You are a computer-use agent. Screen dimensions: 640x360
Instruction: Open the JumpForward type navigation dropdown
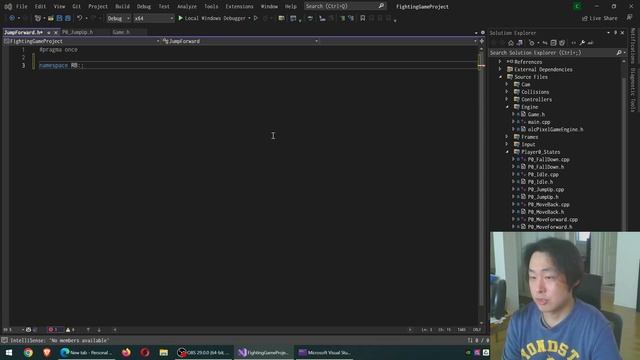tap(240, 41)
